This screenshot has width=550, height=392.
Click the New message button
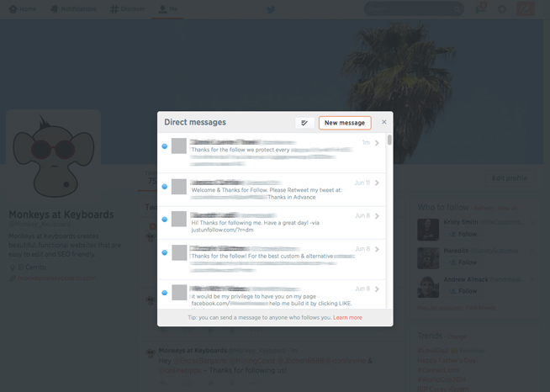[x=345, y=123]
